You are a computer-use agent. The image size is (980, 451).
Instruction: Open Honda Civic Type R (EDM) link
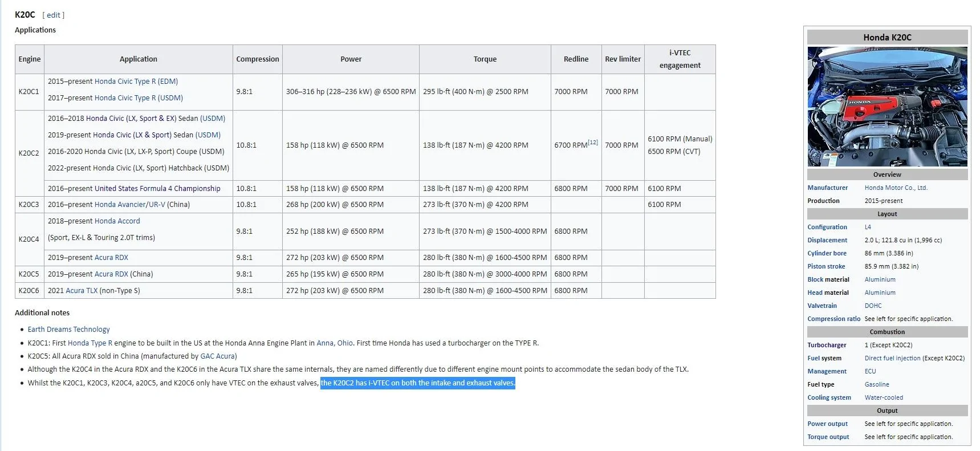tap(136, 82)
